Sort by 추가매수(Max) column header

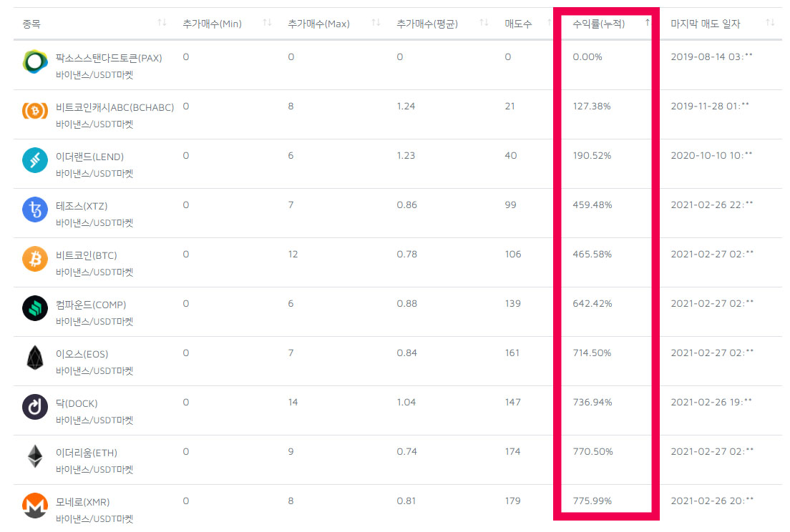coord(318,24)
